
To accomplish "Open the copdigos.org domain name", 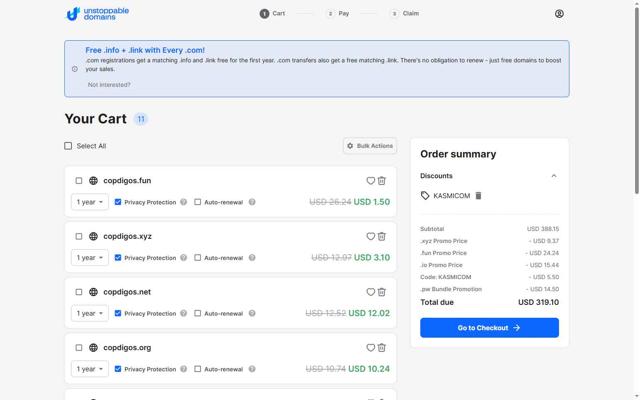I will coord(127,347).
